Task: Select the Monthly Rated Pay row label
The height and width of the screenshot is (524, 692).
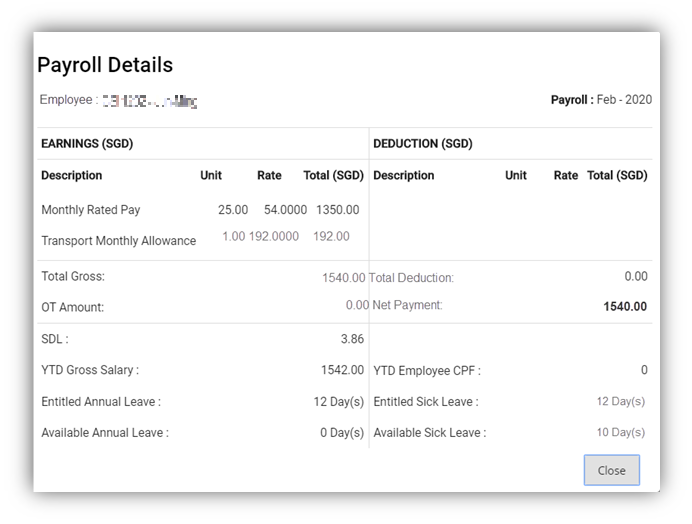Action: [91, 210]
